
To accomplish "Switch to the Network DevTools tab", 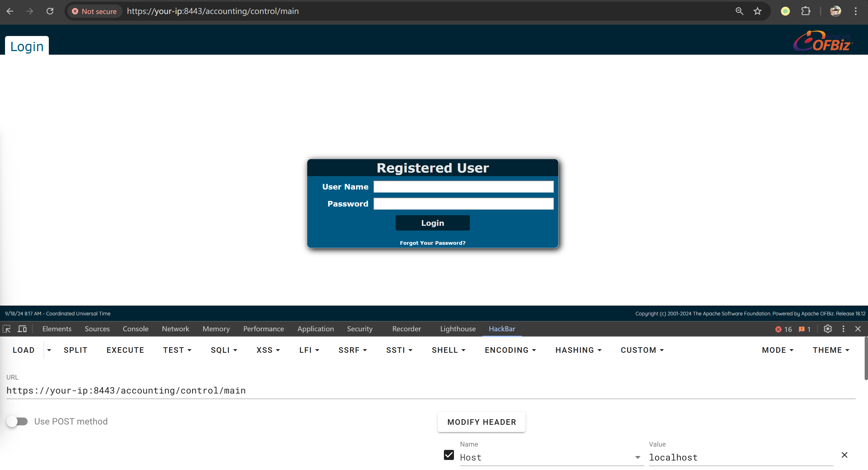I will pyautogui.click(x=175, y=329).
